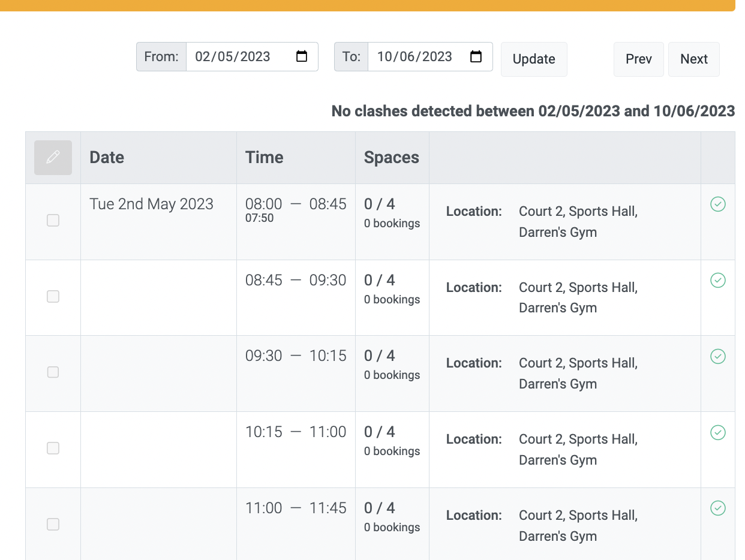Focus the To date input 10/06/2023
The image size is (745, 560).
click(x=430, y=56)
